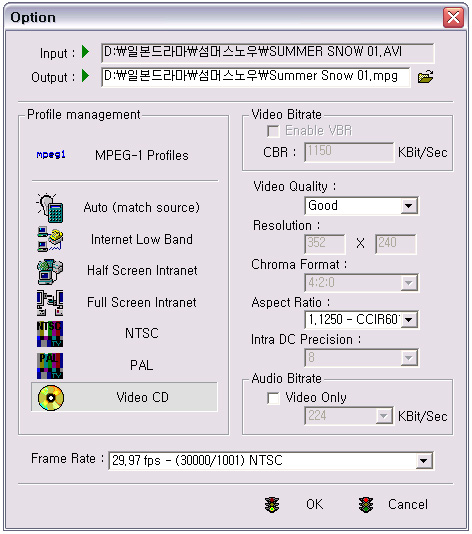Image resolution: width=472 pixels, height=534 pixels.
Task: Select the Internet Low Band profile icon
Action: coord(50,239)
